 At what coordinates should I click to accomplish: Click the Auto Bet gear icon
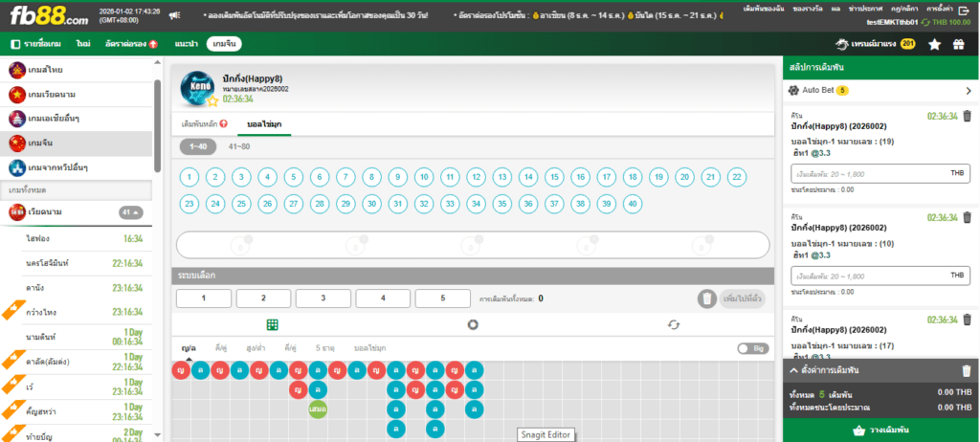pyautogui.click(x=793, y=91)
